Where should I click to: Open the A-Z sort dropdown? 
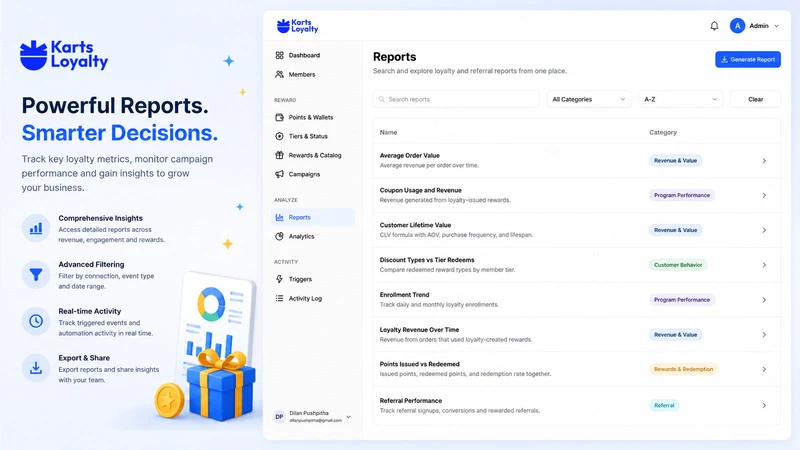coord(681,99)
